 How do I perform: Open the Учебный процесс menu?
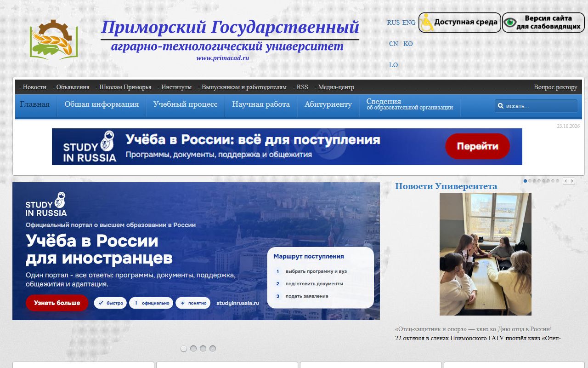[x=186, y=104]
